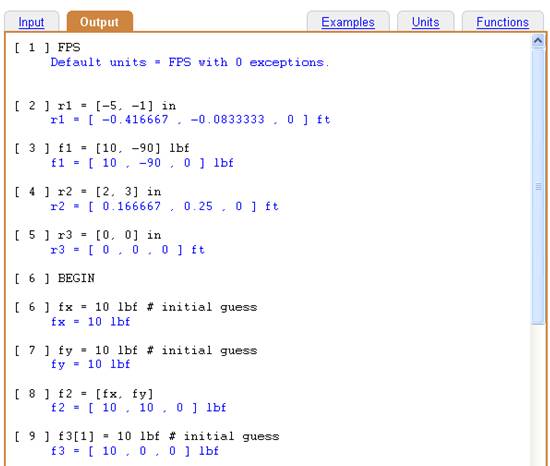Click the scrollbar track below the thumb
550x466 pixels.
538,394
